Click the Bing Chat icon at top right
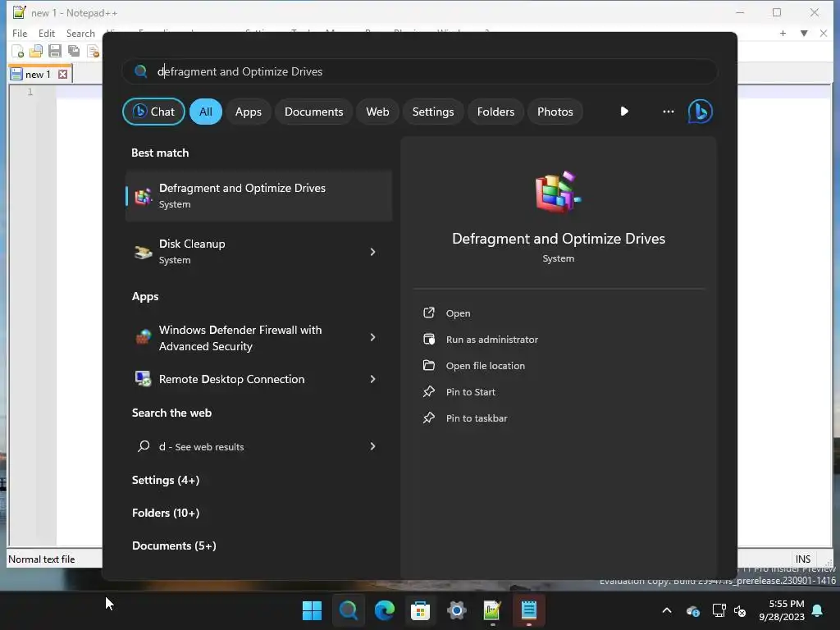 tap(701, 112)
